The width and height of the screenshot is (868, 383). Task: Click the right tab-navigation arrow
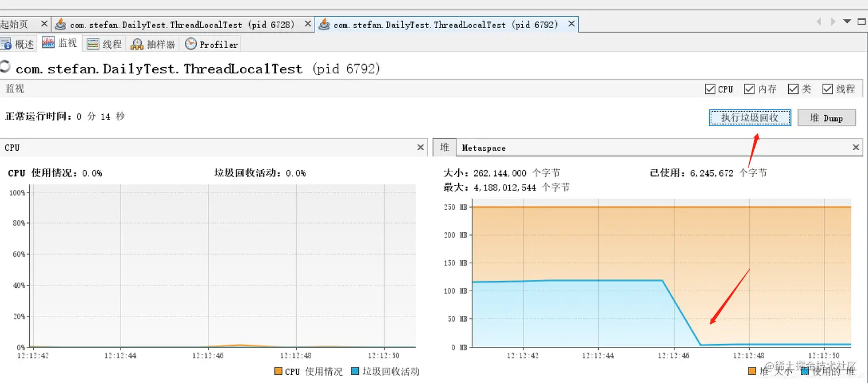pyautogui.click(x=833, y=21)
